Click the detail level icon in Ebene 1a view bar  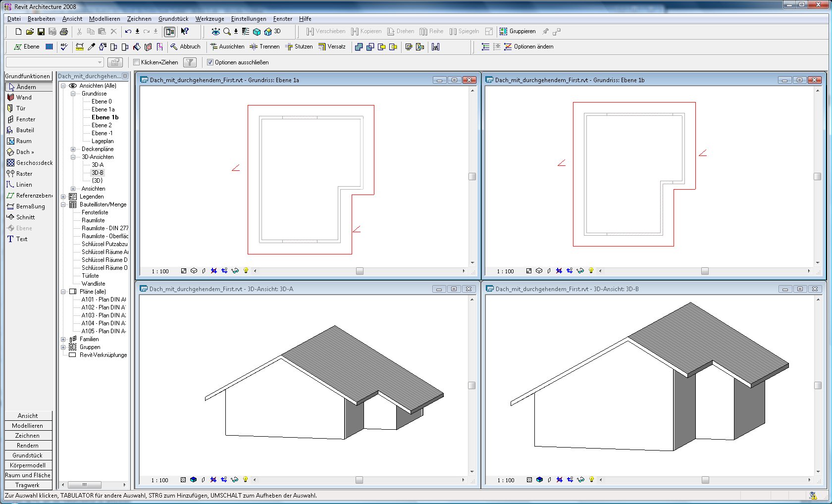tap(184, 271)
